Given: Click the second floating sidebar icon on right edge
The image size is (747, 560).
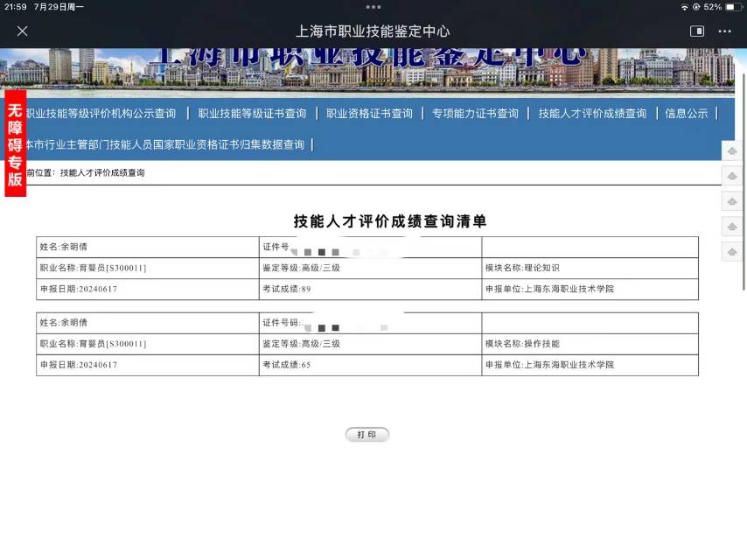Looking at the screenshot, I should pos(732,177).
